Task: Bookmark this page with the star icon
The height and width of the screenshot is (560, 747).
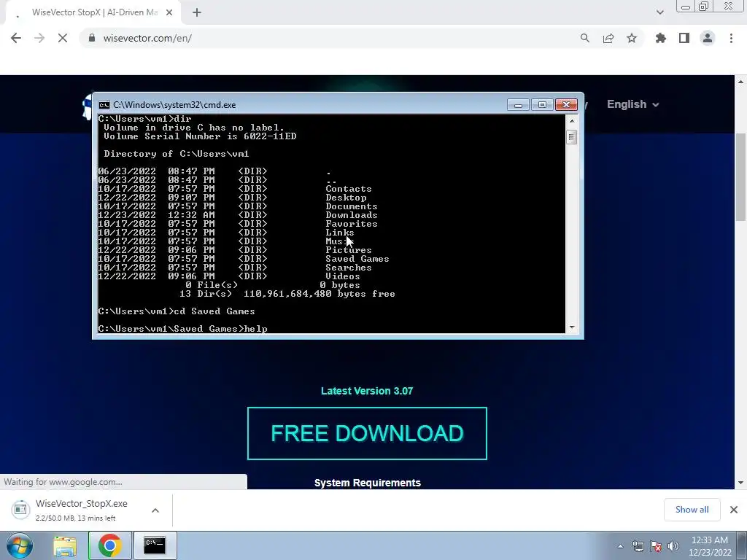Action: tap(632, 38)
